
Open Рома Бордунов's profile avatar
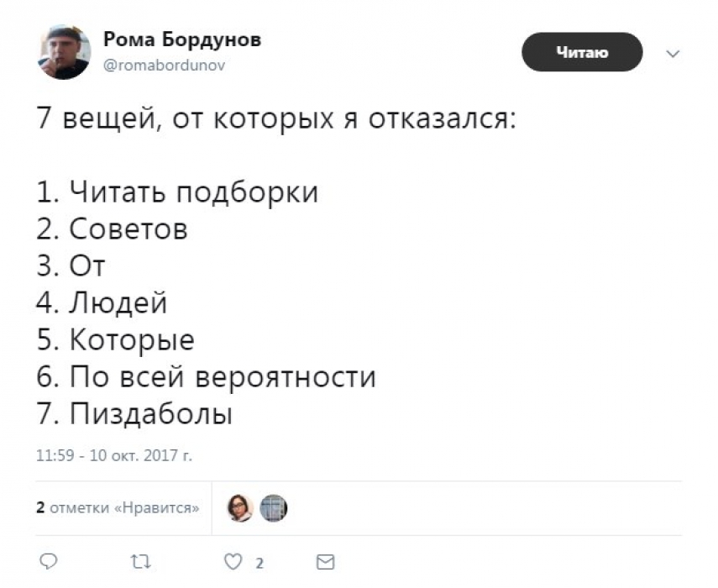[64, 52]
